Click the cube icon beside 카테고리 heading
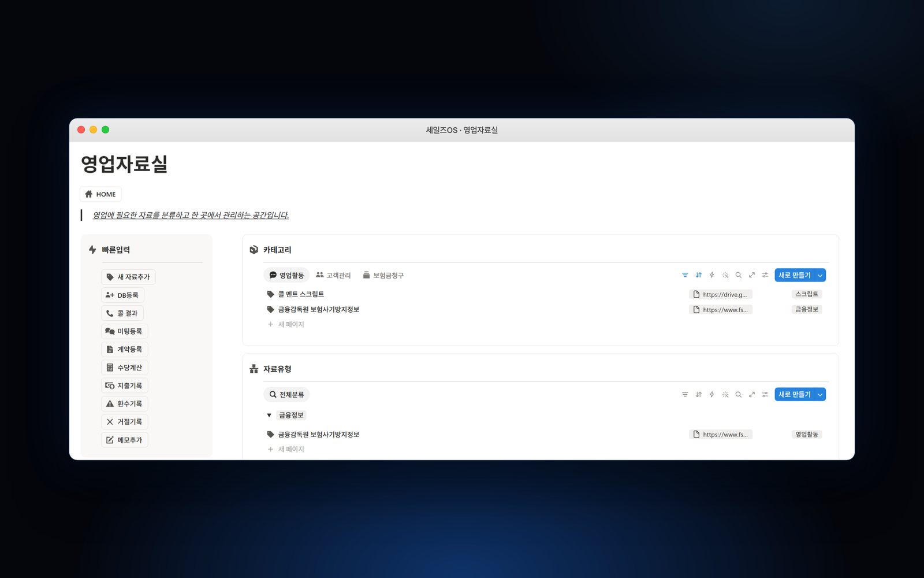The height and width of the screenshot is (578, 924). click(x=254, y=250)
